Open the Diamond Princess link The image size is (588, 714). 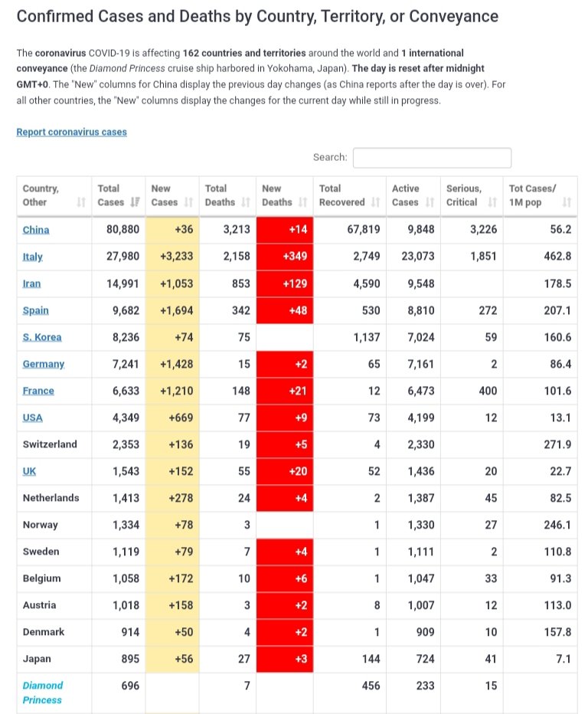43,693
